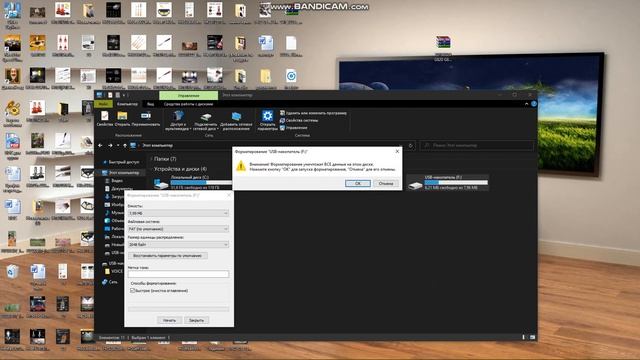
Task: Select the green Управление contextual tab
Action: pos(189,96)
